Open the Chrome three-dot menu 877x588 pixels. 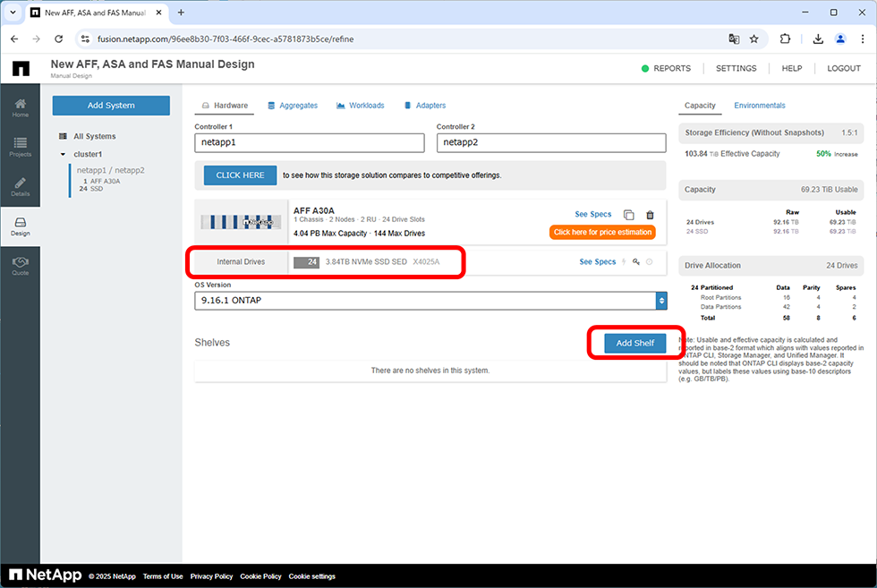[x=863, y=38]
